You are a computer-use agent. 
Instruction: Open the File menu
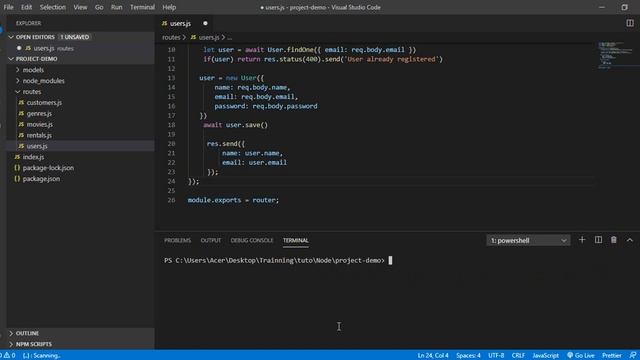tap(8, 7)
